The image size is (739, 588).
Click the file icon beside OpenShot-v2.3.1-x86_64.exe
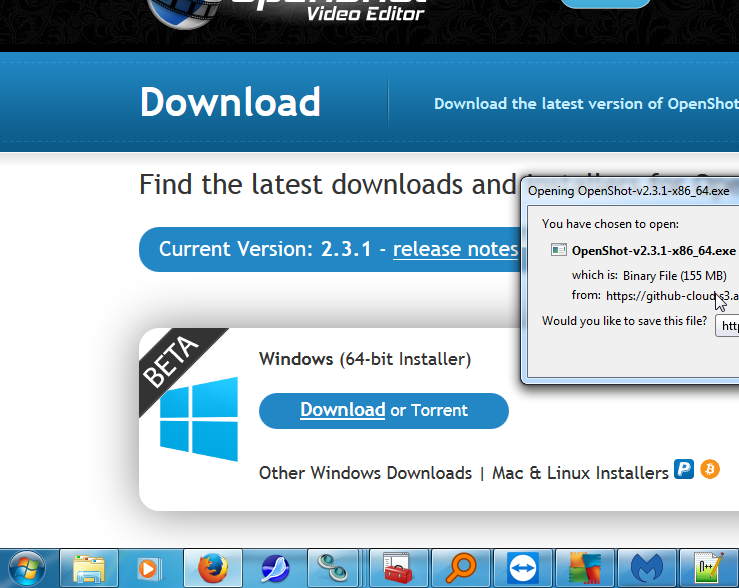(x=558, y=250)
